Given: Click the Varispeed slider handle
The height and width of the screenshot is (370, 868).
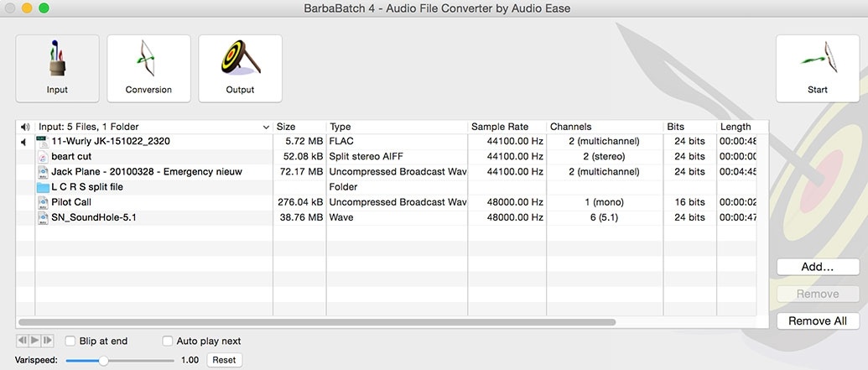Looking at the screenshot, I should [x=103, y=360].
